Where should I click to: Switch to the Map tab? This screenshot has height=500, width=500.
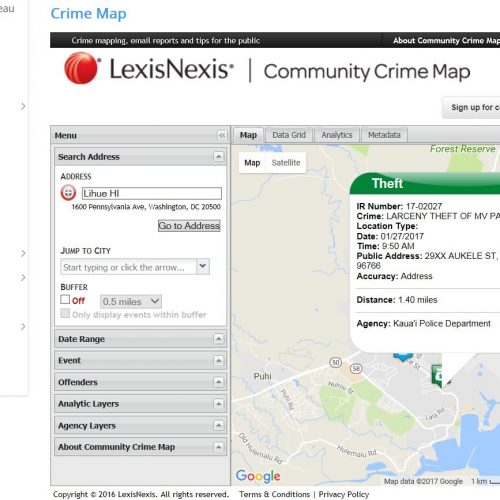(248, 135)
